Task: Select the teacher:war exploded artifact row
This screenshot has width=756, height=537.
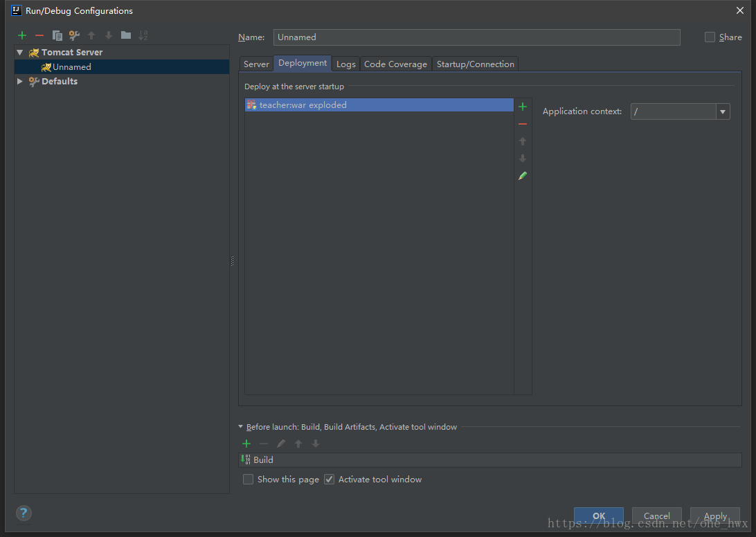Action: pyautogui.click(x=379, y=104)
